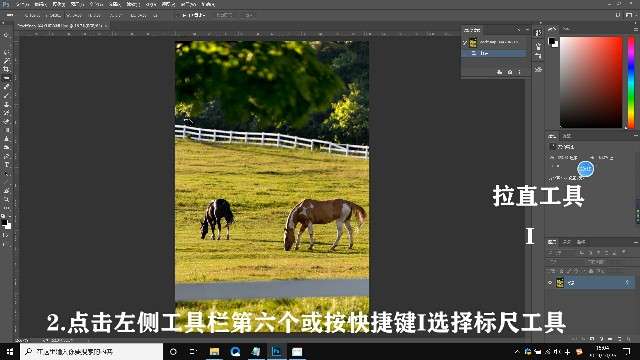Hide the layer using its eye icon
640x360 pixels.
(x=550, y=282)
